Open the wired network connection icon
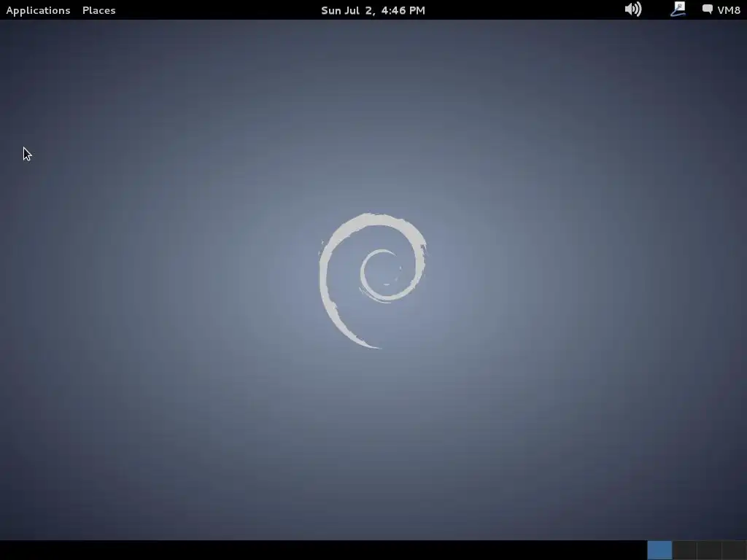The height and width of the screenshot is (560, 747). 678,9
